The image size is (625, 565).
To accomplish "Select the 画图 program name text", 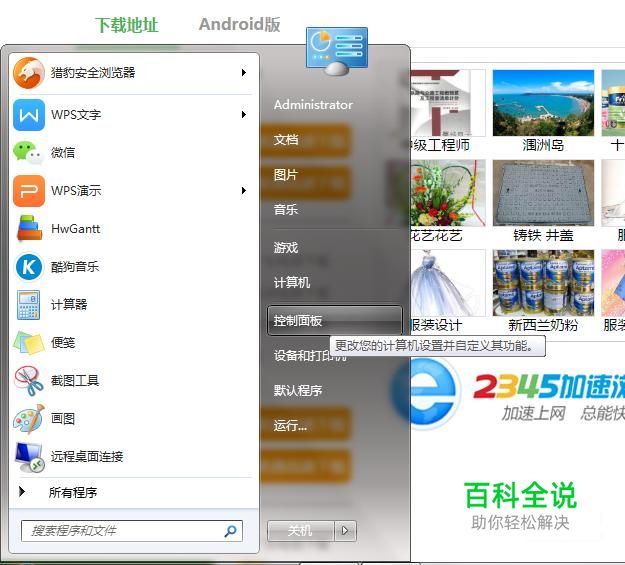I will pyautogui.click(x=63, y=419).
